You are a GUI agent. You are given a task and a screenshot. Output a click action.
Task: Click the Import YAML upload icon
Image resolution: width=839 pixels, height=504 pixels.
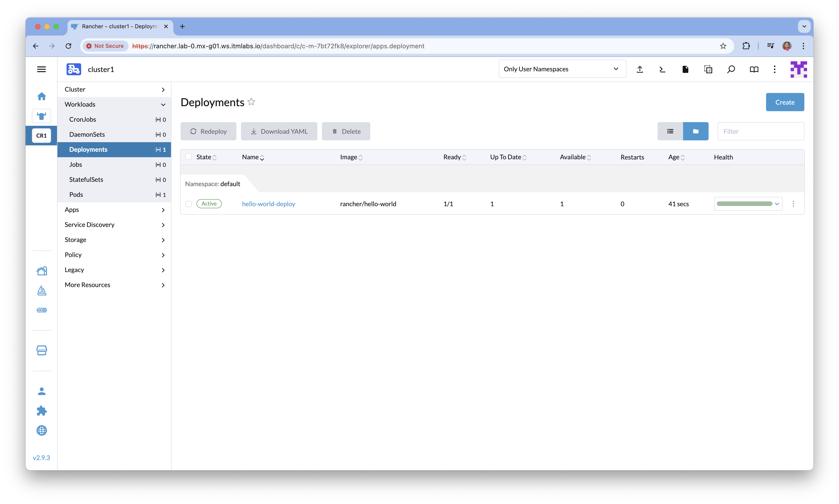(x=640, y=69)
